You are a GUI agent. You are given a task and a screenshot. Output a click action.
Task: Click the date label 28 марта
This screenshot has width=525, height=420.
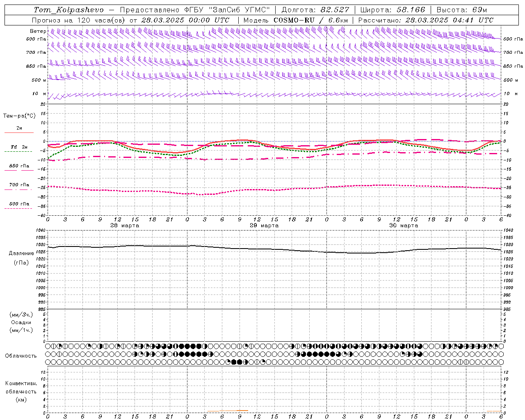tap(125, 226)
